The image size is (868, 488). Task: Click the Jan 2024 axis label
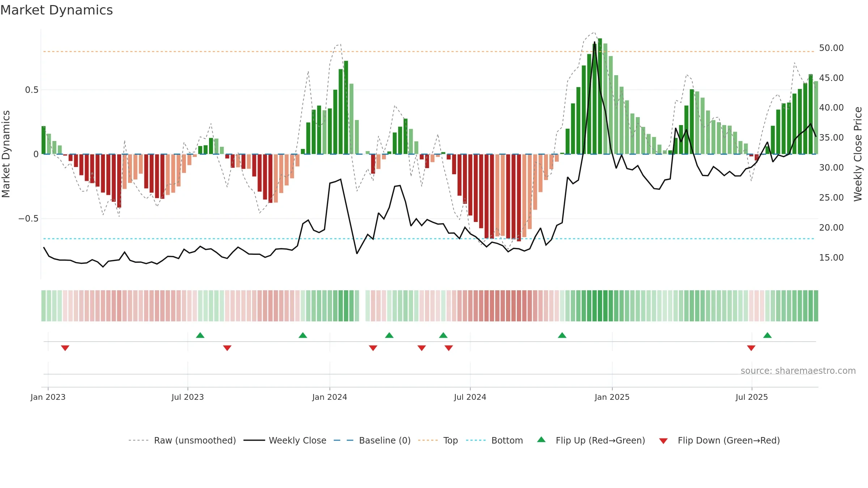click(329, 397)
